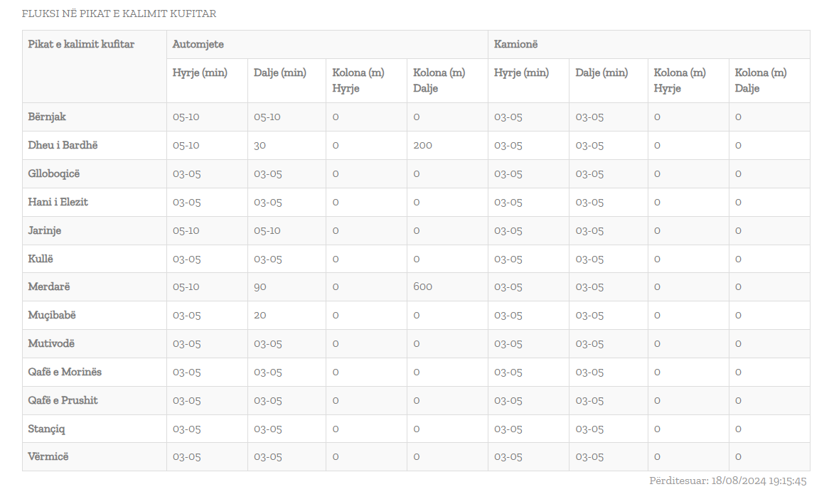Click the Bërnjak border crossing row label
829x504 pixels.
[47, 117]
